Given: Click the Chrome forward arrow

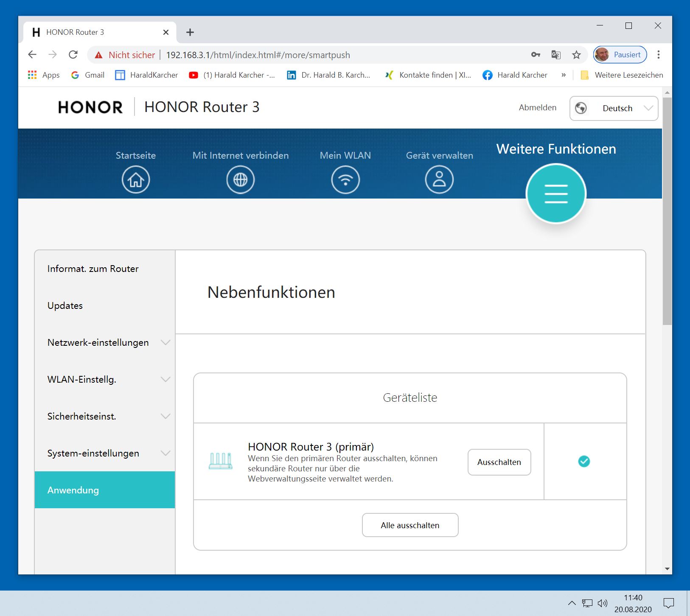Looking at the screenshot, I should (53, 55).
